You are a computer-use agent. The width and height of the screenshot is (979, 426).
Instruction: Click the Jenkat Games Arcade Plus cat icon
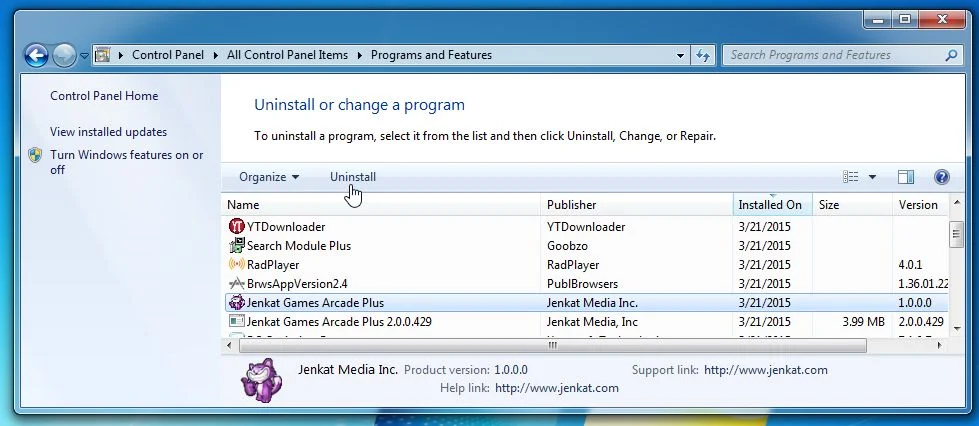pyautogui.click(x=237, y=302)
